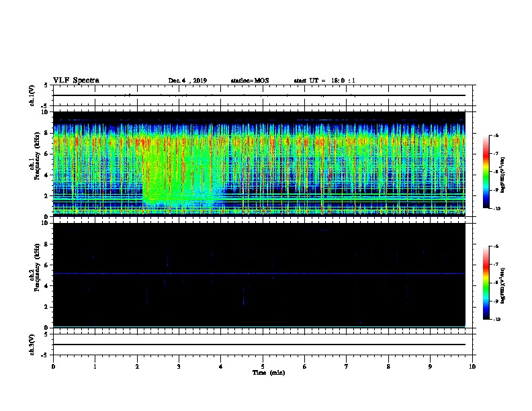Click tick label "10" on the Time axis
The image size is (532, 411).
click(472, 367)
